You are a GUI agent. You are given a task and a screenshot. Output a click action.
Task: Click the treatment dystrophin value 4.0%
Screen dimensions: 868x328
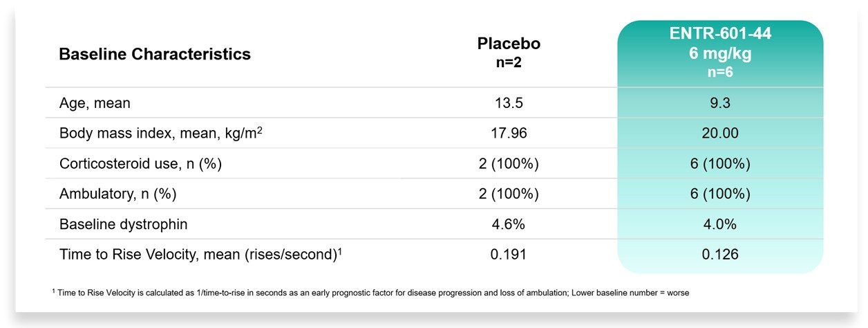click(720, 224)
